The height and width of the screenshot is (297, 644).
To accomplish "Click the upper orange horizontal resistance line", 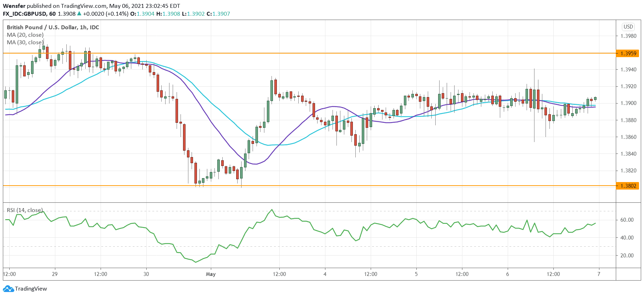I will (x=309, y=53).
